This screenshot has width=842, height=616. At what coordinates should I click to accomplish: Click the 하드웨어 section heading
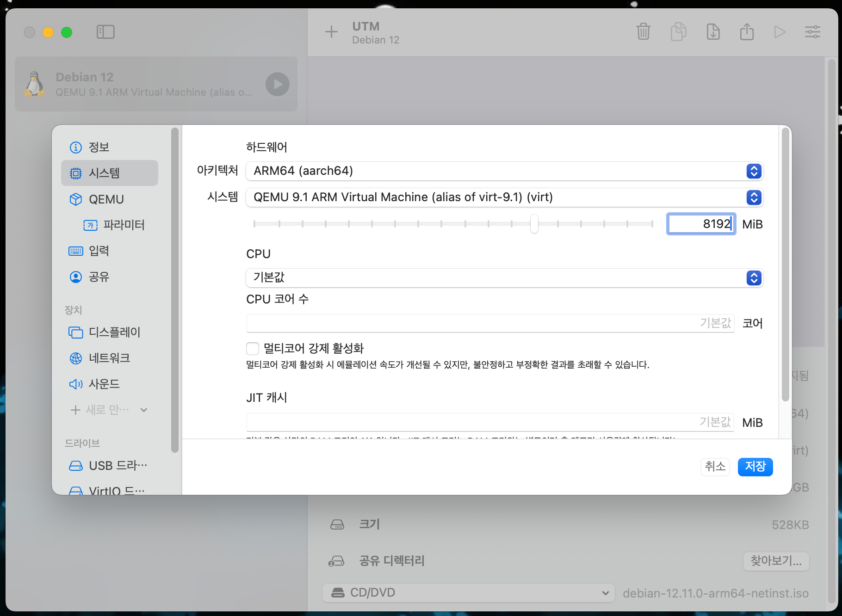pyautogui.click(x=266, y=147)
